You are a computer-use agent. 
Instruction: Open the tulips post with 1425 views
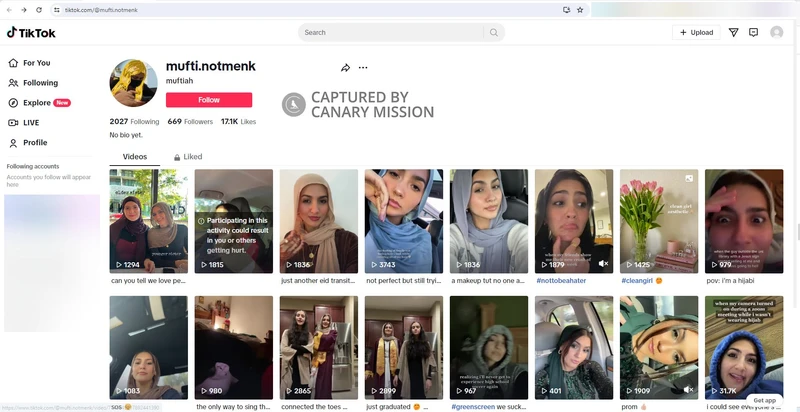659,221
